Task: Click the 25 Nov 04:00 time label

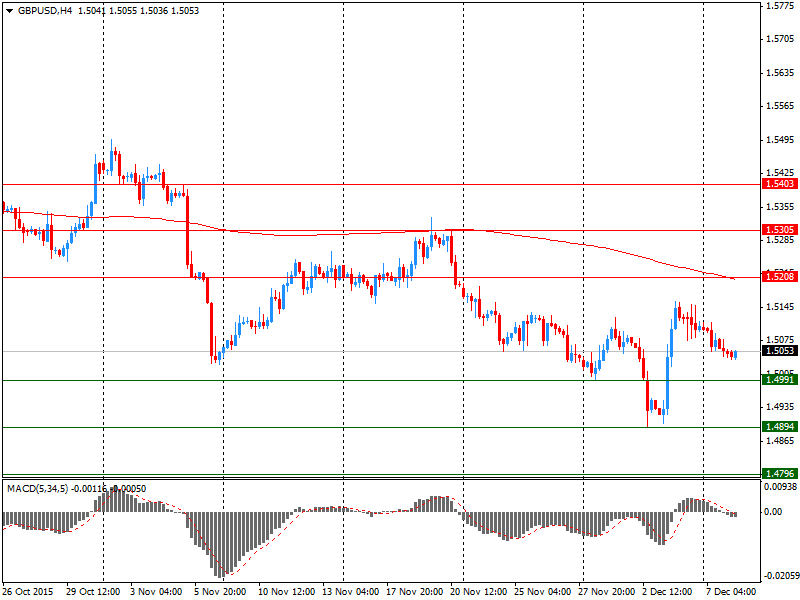Action: point(543,592)
